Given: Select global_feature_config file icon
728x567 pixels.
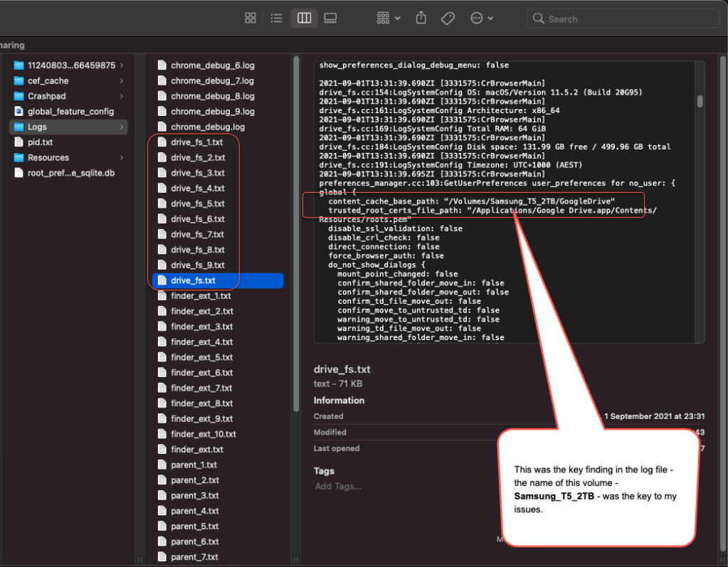Looking at the screenshot, I should tap(20, 112).
